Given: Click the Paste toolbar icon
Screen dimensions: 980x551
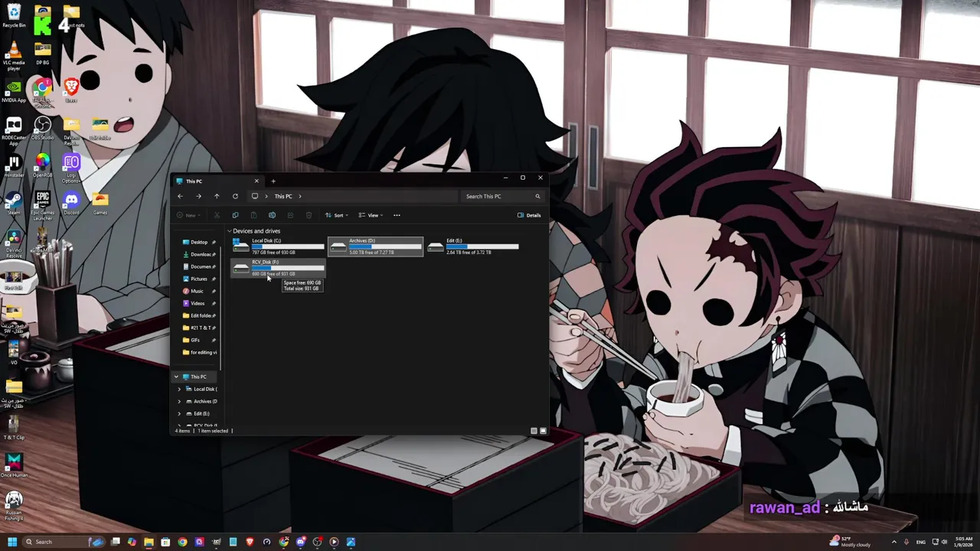Looking at the screenshot, I should click(x=253, y=215).
